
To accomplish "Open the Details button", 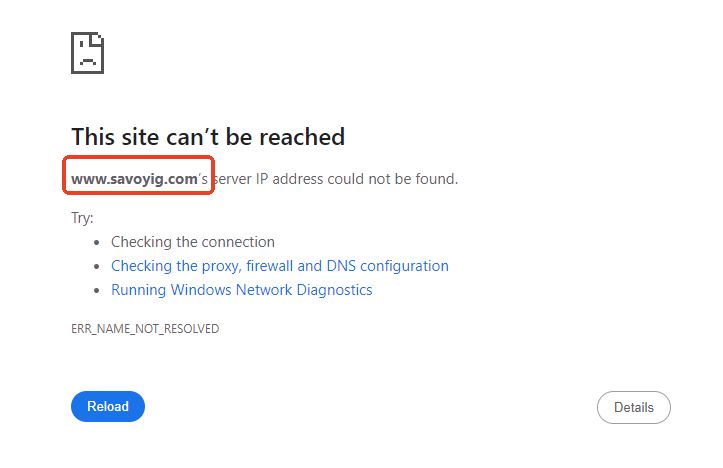I will pyautogui.click(x=633, y=407).
